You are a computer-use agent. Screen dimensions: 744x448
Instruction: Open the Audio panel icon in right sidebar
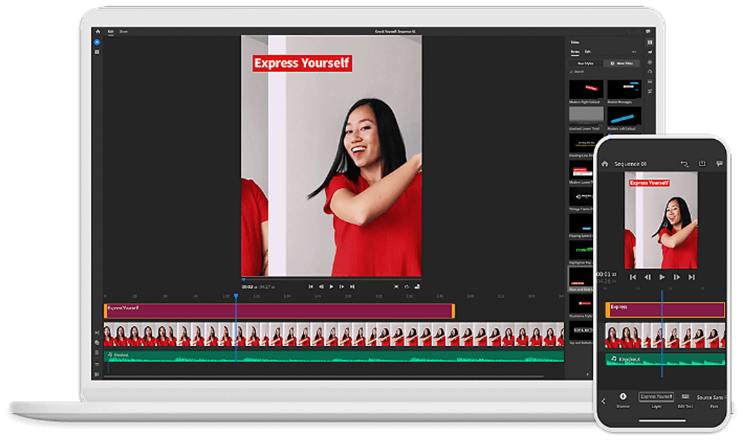tap(650, 82)
